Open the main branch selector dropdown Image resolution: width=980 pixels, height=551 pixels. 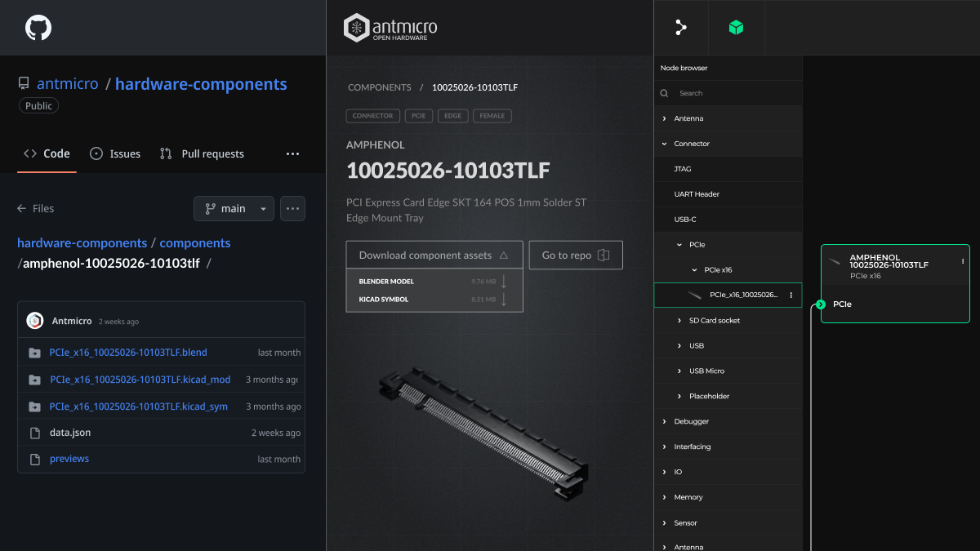point(234,208)
